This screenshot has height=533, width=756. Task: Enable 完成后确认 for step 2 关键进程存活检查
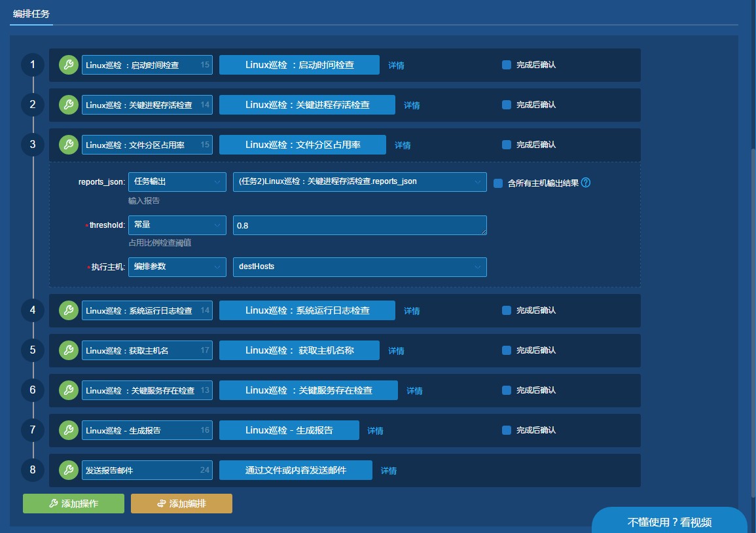pos(506,105)
